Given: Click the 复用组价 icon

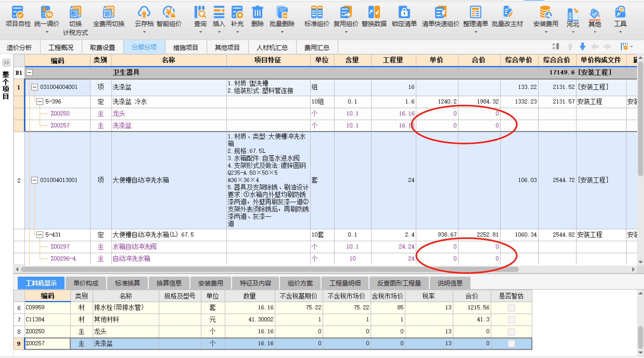Looking at the screenshot, I should [x=346, y=12].
